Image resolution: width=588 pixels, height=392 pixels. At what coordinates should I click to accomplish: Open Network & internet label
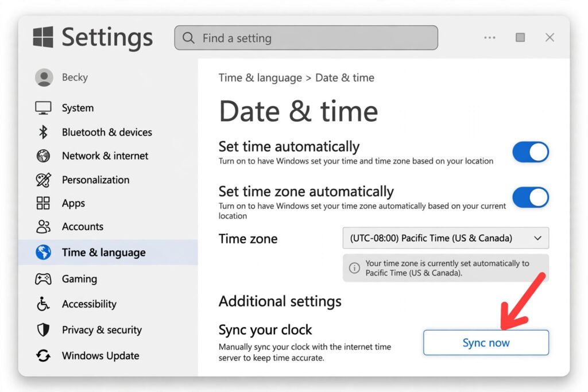(105, 156)
